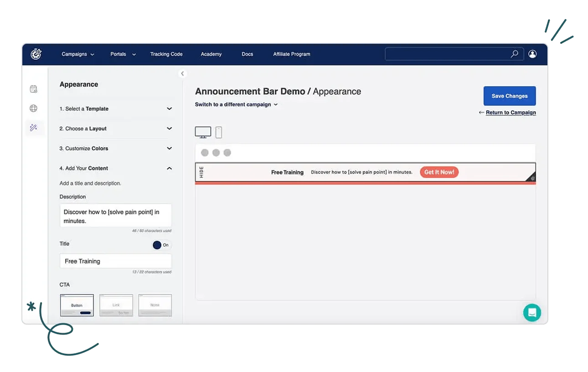Viewport: 588px width, 372px height.
Task: Select the magic wand appearance icon
Action: (x=33, y=128)
